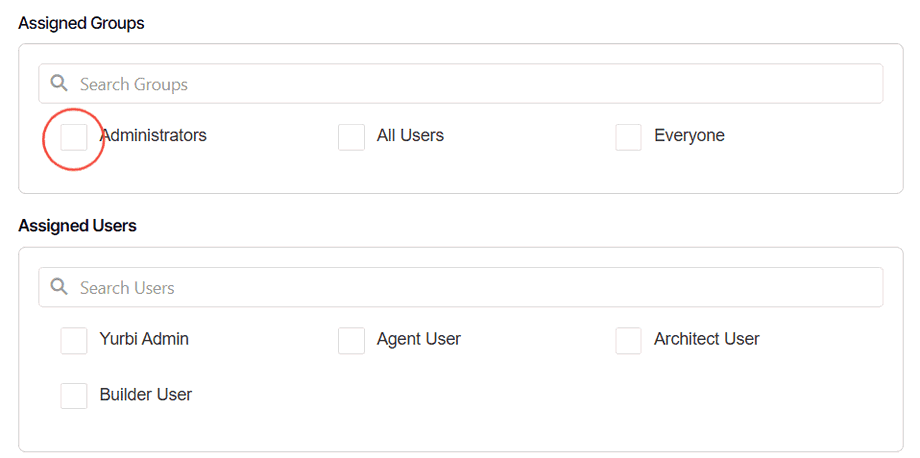Click the All Users label text
This screenshot has width=920, height=458.
click(410, 135)
